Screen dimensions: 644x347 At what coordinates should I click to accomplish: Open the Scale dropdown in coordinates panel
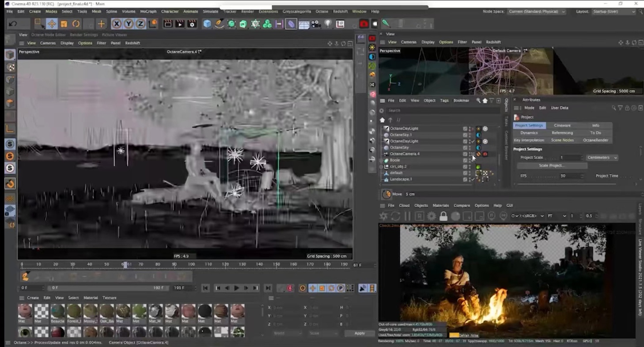click(x=323, y=333)
